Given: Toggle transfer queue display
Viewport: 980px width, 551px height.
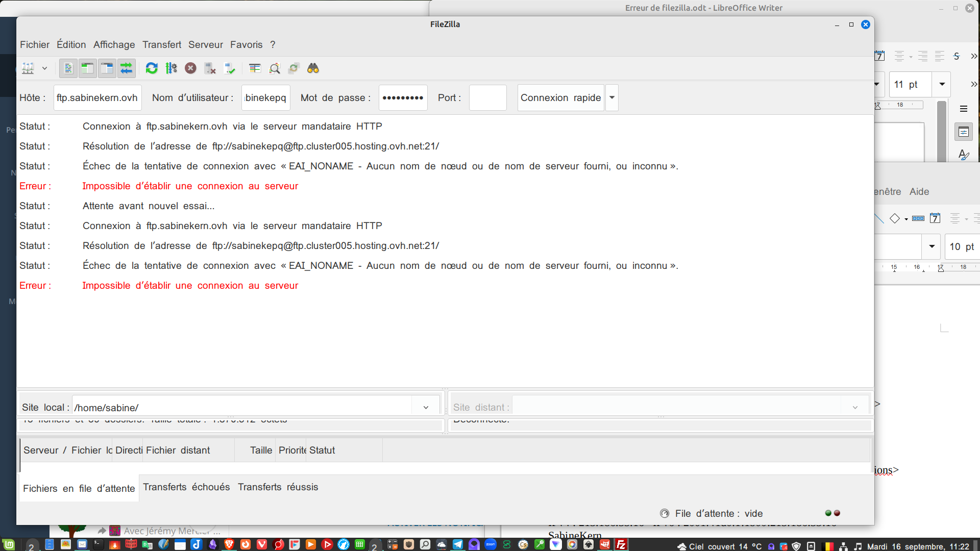Looking at the screenshot, I should 126,68.
